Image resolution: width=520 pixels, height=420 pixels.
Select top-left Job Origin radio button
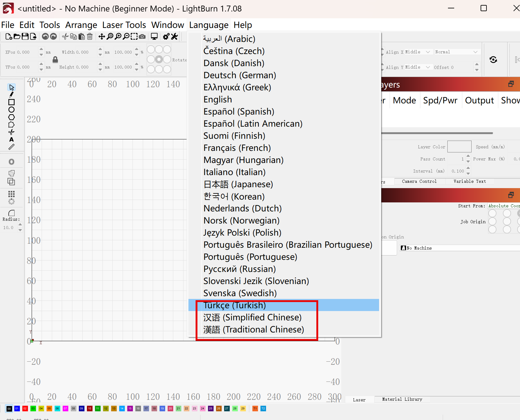tap(492, 214)
